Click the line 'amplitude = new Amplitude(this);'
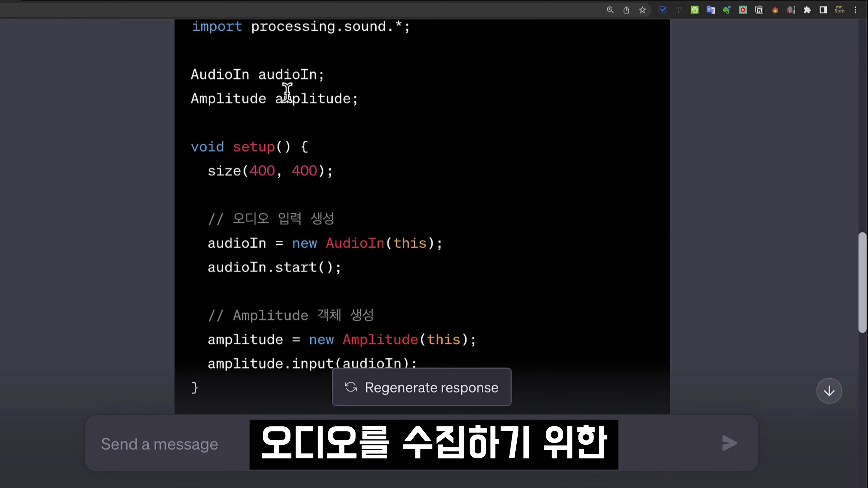This screenshot has width=868, height=488. [x=342, y=340]
